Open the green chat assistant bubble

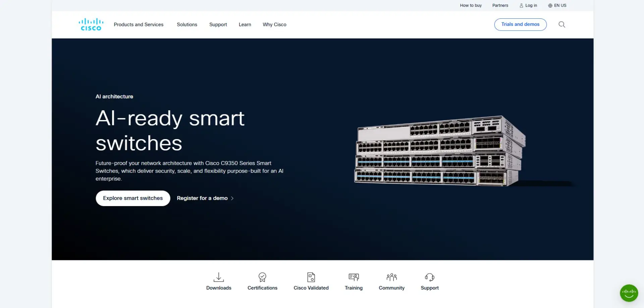point(629,293)
